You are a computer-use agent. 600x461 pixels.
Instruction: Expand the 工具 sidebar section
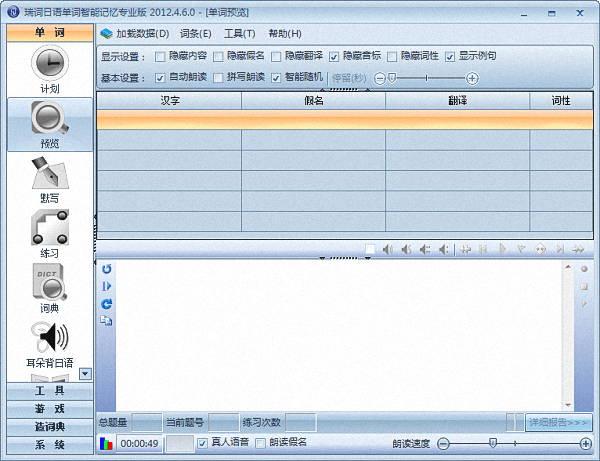[x=49, y=391]
